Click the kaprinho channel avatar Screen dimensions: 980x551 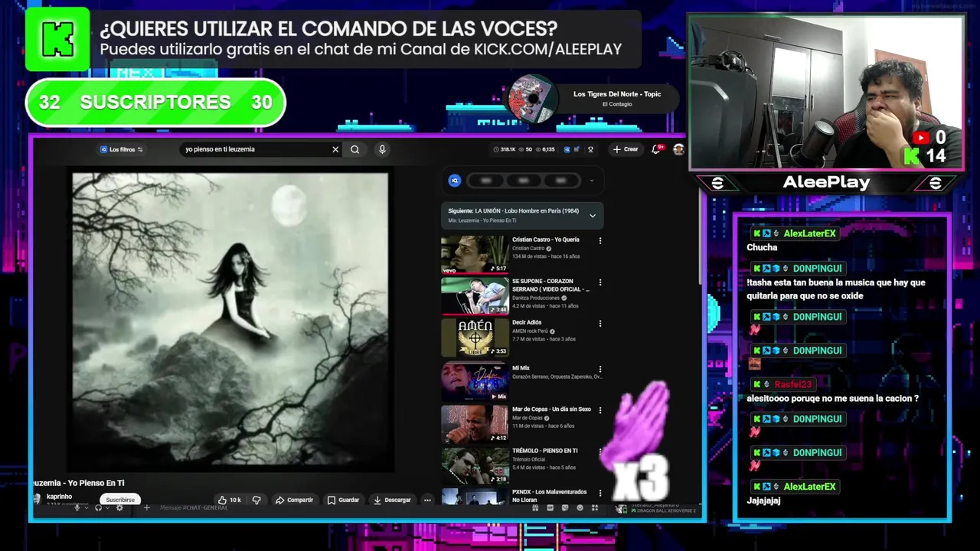[x=37, y=498]
